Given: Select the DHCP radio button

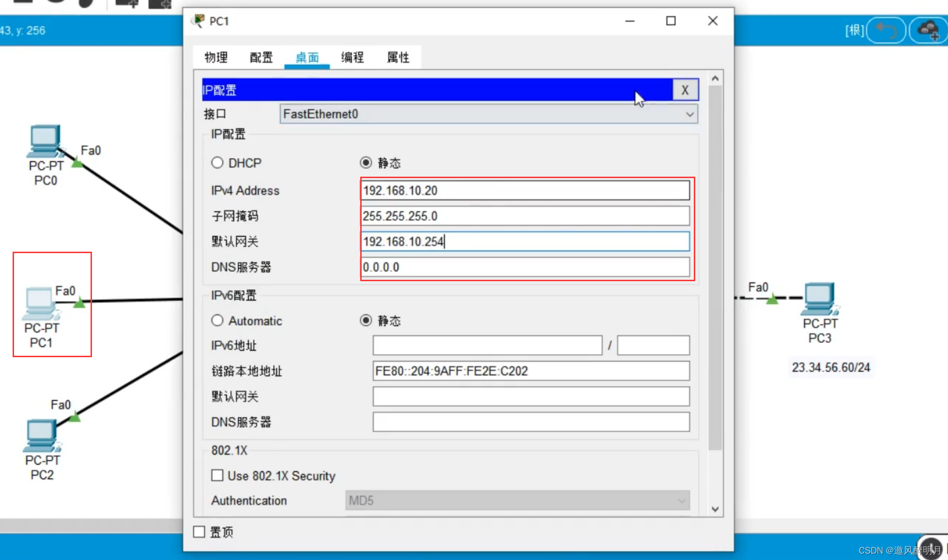Looking at the screenshot, I should click(x=217, y=163).
